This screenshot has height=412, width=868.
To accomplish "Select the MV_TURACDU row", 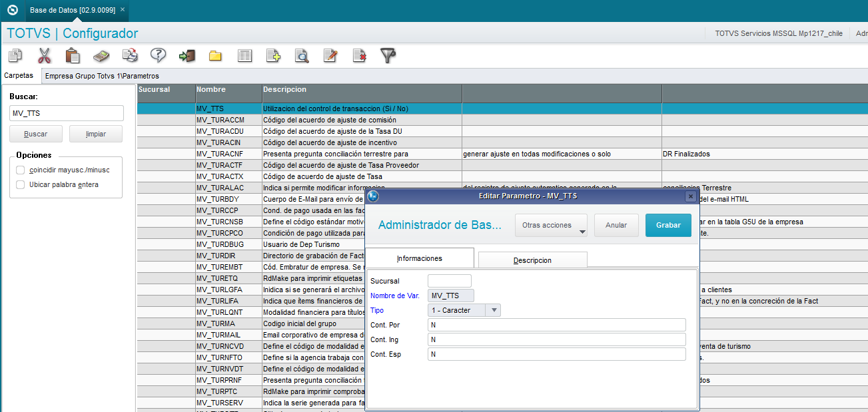I will (x=502, y=131).
